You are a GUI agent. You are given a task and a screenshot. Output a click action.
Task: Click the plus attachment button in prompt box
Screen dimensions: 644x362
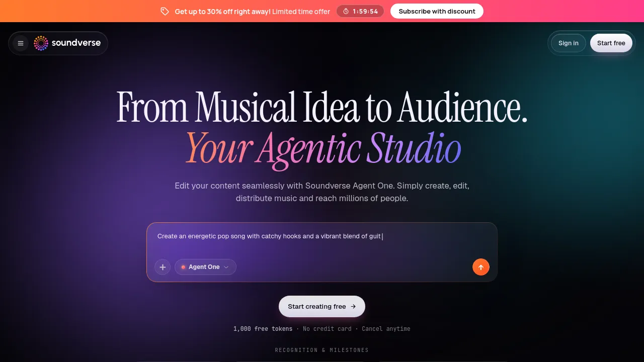coord(163,267)
